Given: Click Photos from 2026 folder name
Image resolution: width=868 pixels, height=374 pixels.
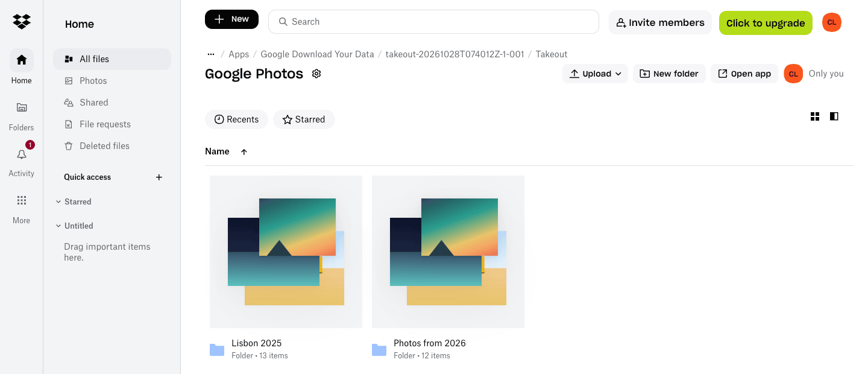Looking at the screenshot, I should [x=430, y=343].
